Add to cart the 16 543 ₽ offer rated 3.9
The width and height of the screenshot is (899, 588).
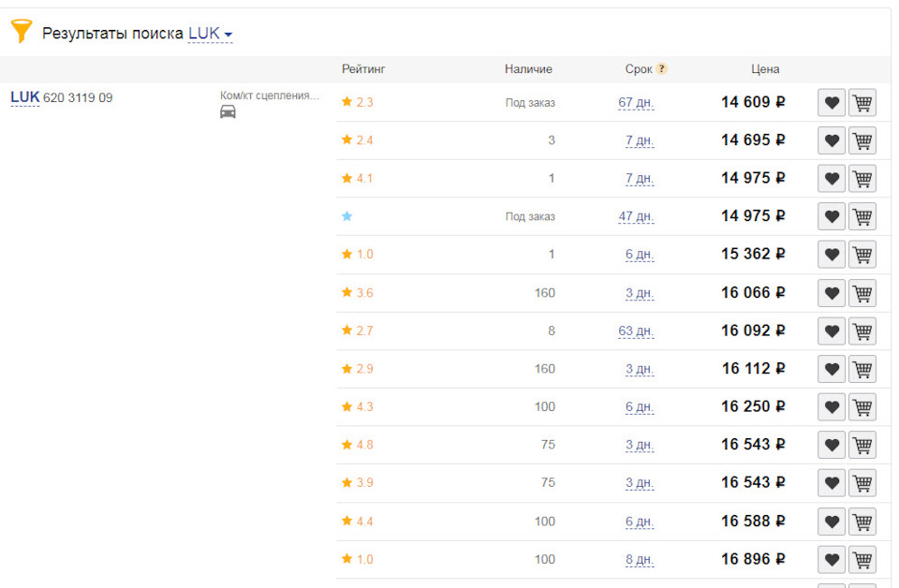tap(862, 483)
